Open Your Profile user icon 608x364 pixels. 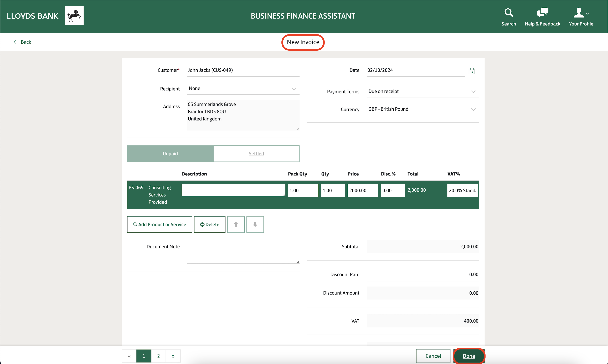(579, 13)
